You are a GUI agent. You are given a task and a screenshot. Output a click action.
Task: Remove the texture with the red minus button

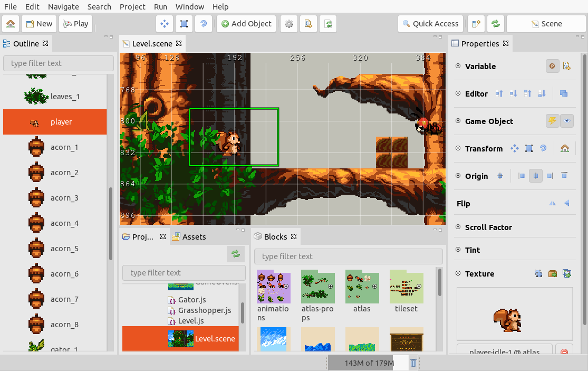(564, 351)
